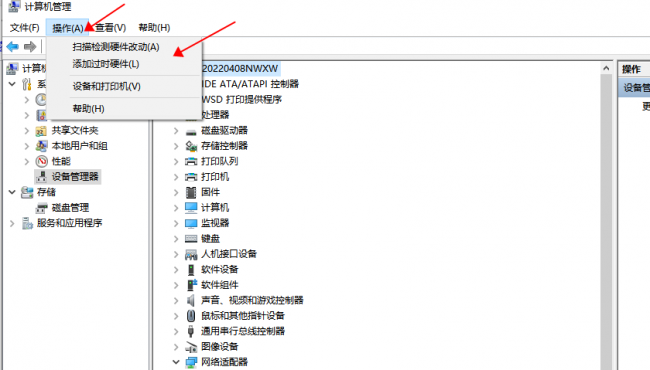Click the 磁盘管理 disk icon
Screen dimensions: 650x370
pyautogui.click(x=41, y=208)
